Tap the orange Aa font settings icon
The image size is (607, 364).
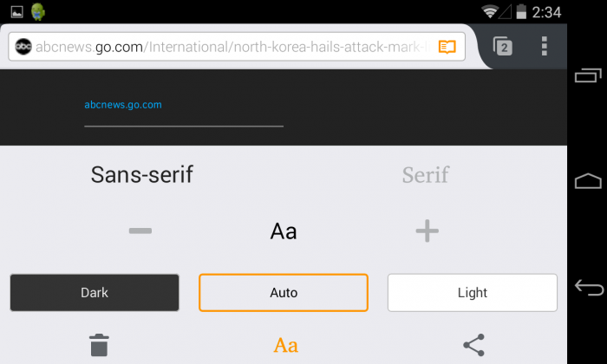285,345
